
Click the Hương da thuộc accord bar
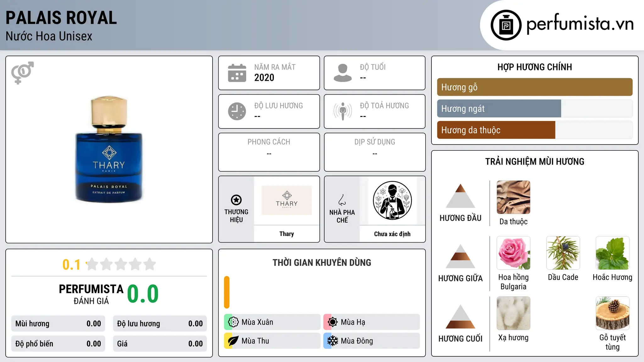click(x=535, y=130)
